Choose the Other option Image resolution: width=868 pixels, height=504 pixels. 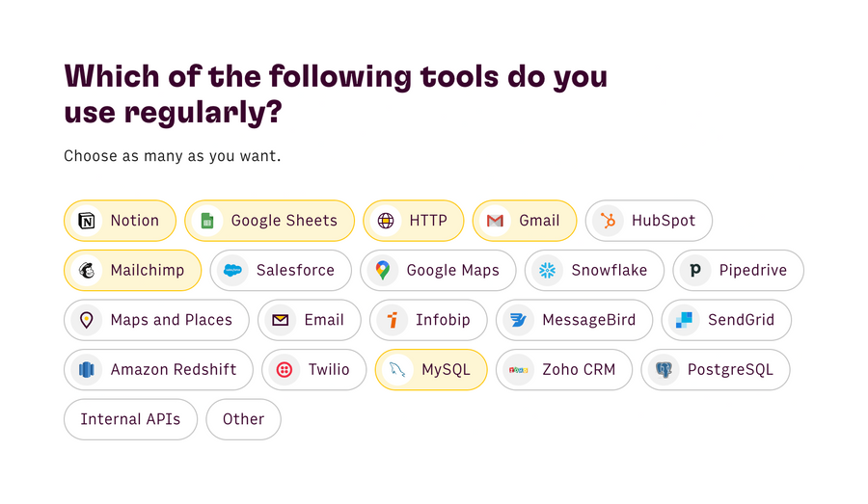(243, 419)
